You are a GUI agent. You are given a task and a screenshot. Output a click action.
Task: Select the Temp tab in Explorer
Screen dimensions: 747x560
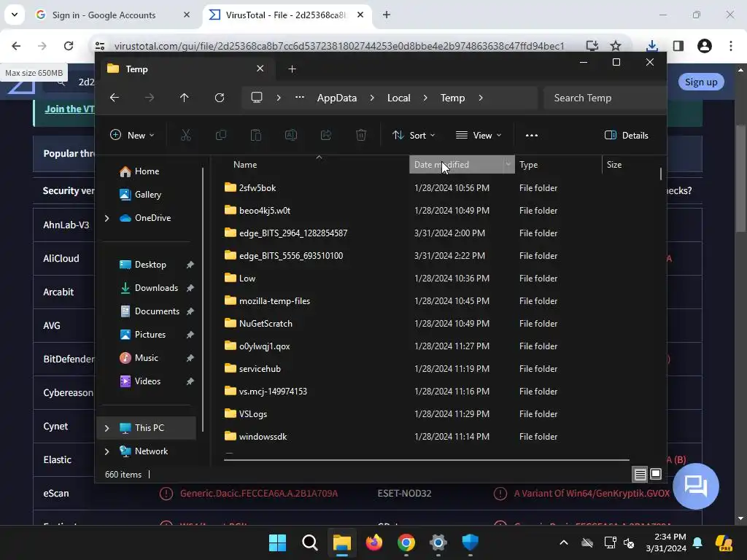(x=186, y=69)
